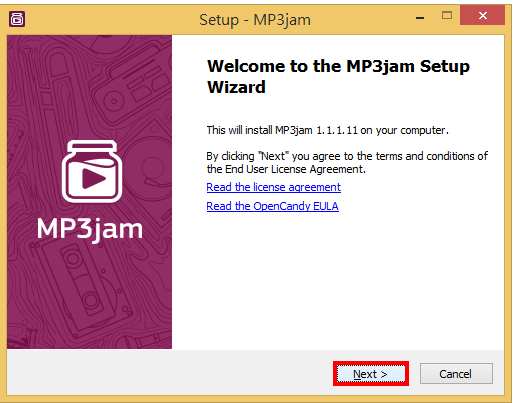
Task: Click the speaker illustration behind the jar logo
Action: click(x=148, y=165)
